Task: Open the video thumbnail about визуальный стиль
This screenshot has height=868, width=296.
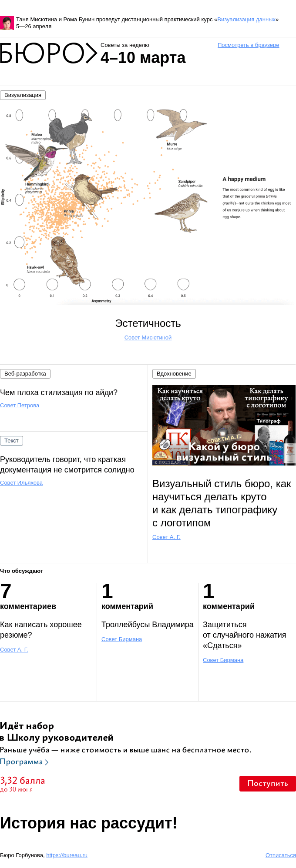Action: tap(224, 425)
